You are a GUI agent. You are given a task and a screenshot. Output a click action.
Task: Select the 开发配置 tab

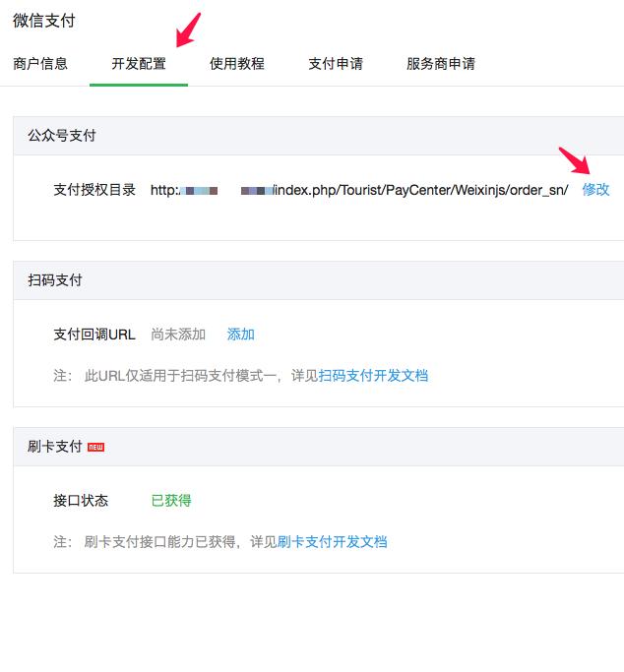click(x=139, y=64)
